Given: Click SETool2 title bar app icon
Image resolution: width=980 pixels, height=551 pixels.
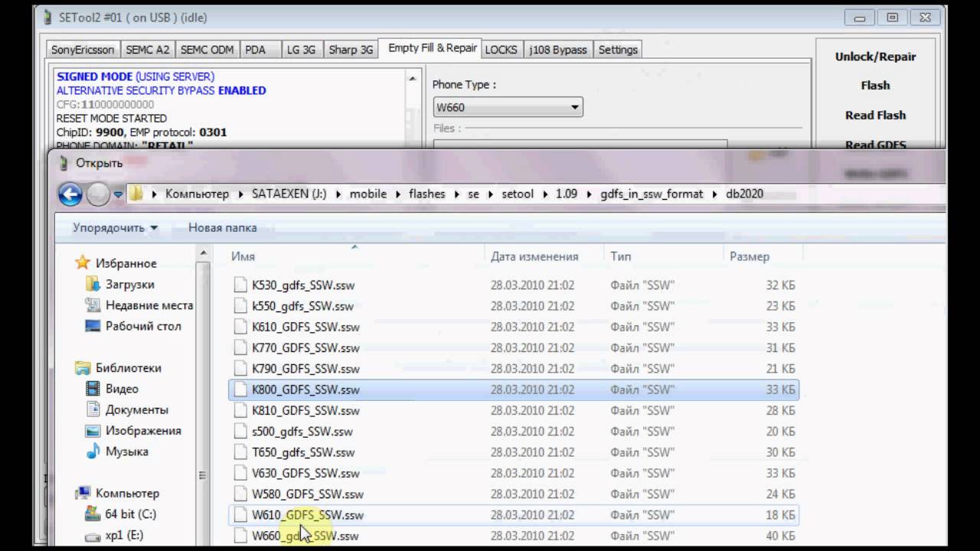Looking at the screenshot, I should [49, 17].
